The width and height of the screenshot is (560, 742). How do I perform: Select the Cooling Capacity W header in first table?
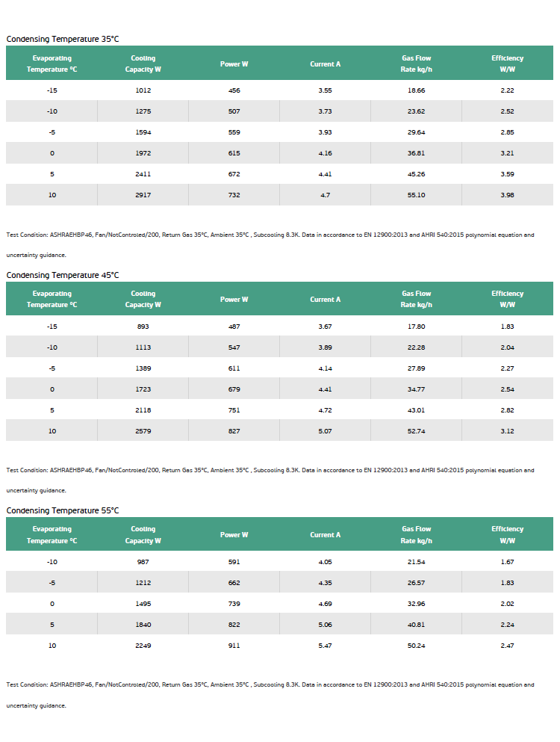[x=143, y=64]
